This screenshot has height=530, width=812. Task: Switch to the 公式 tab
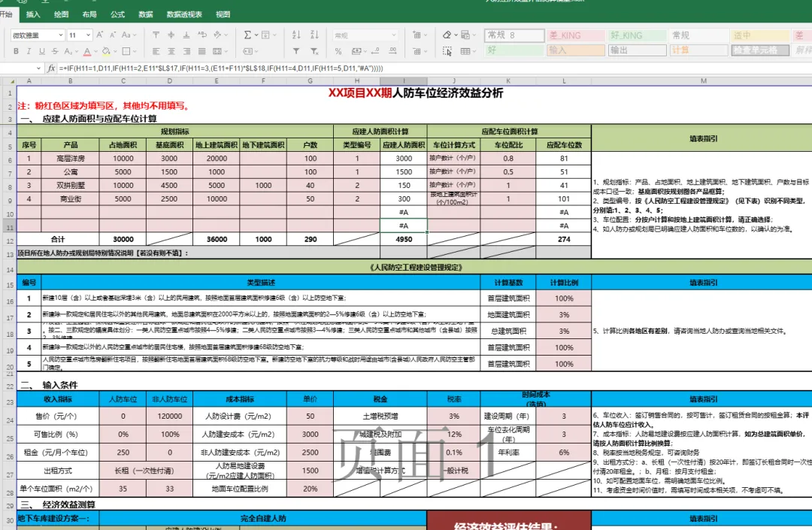(x=117, y=14)
